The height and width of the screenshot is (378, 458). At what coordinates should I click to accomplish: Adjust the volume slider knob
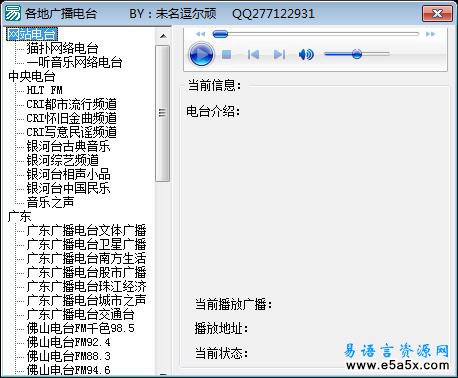pyautogui.click(x=357, y=54)
